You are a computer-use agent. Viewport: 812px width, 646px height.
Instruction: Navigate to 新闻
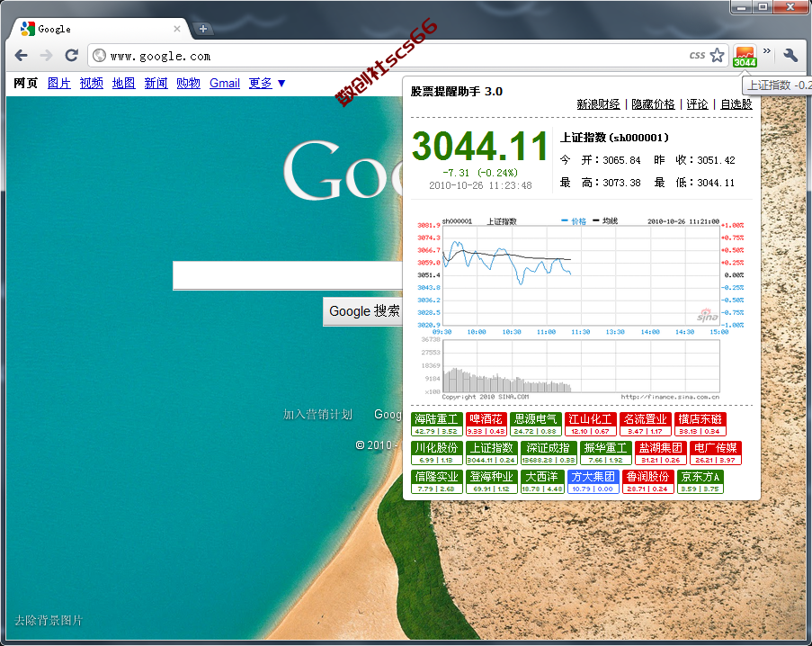tap(156, 83)
